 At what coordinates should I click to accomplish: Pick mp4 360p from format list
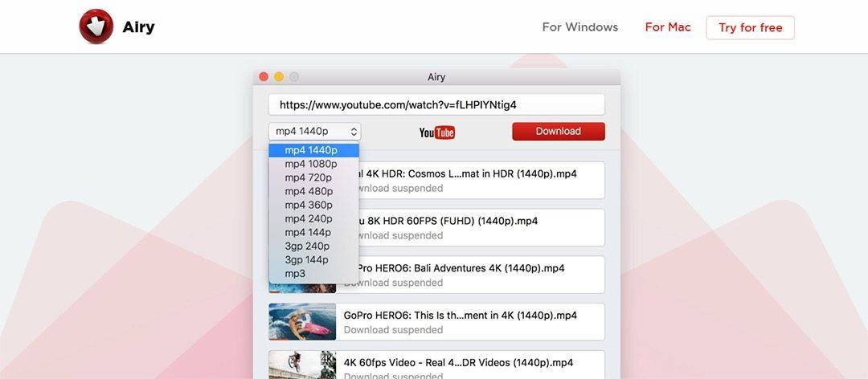coord(314,205)
